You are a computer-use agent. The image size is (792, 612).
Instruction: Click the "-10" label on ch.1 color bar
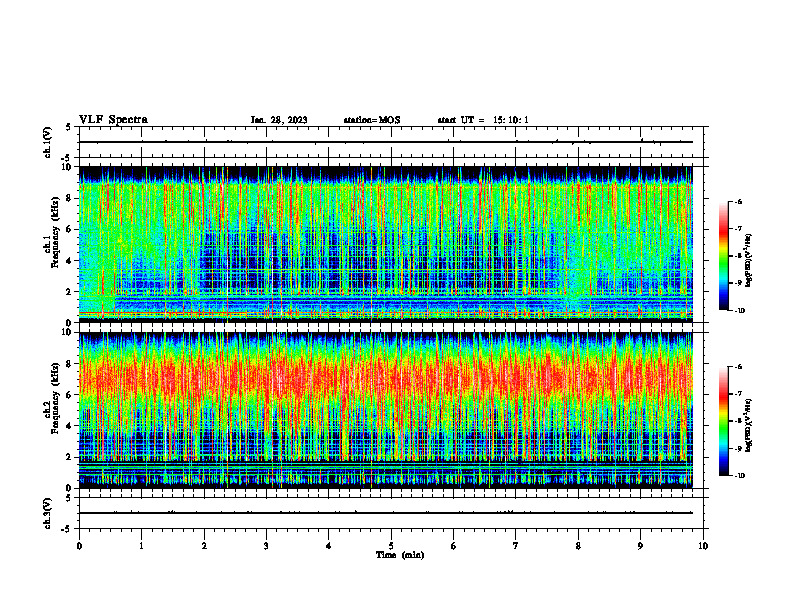point(739,311)
